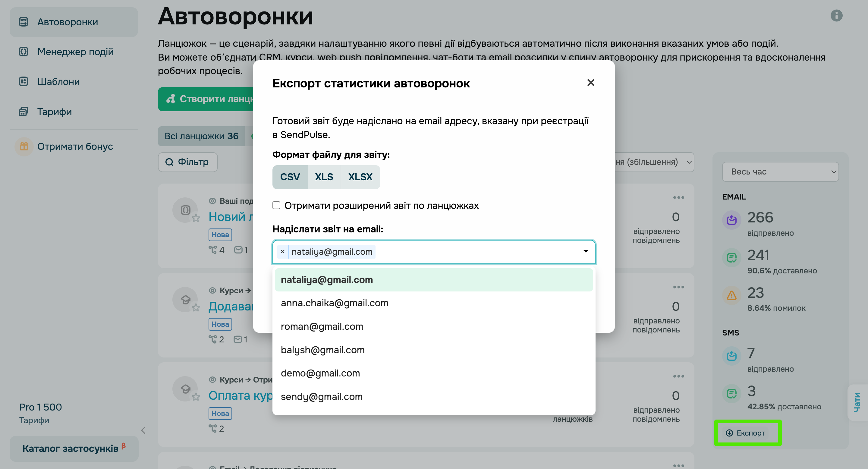Click the errors warning icon in EMAIL stats

731,296
